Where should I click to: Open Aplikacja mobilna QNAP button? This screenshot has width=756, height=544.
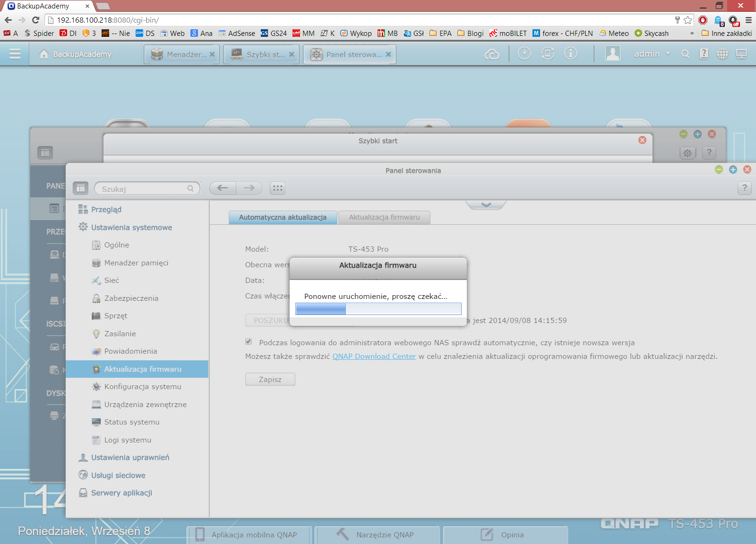[x=249, y=535]
